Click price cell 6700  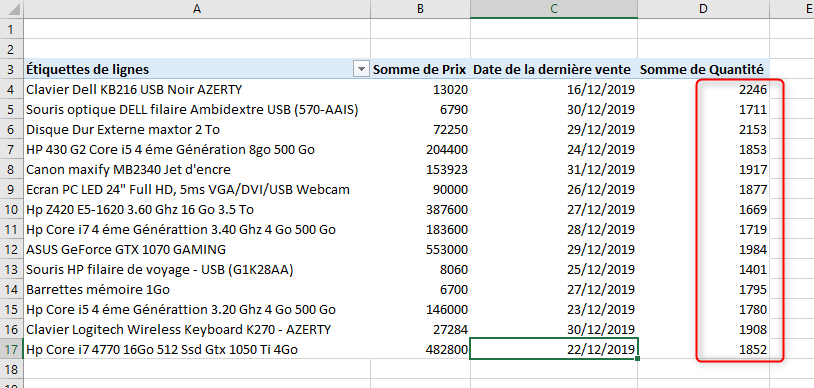[420, 289]
